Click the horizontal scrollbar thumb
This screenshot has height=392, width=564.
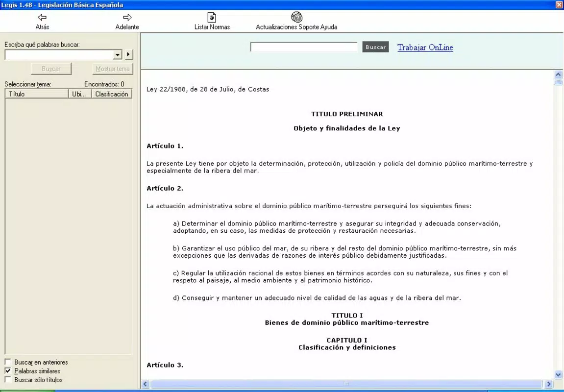346,384
